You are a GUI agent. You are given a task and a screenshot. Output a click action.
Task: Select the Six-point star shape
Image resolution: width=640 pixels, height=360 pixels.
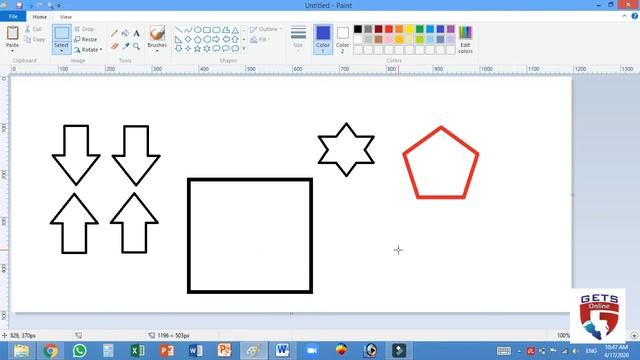(x=207, y=49)
